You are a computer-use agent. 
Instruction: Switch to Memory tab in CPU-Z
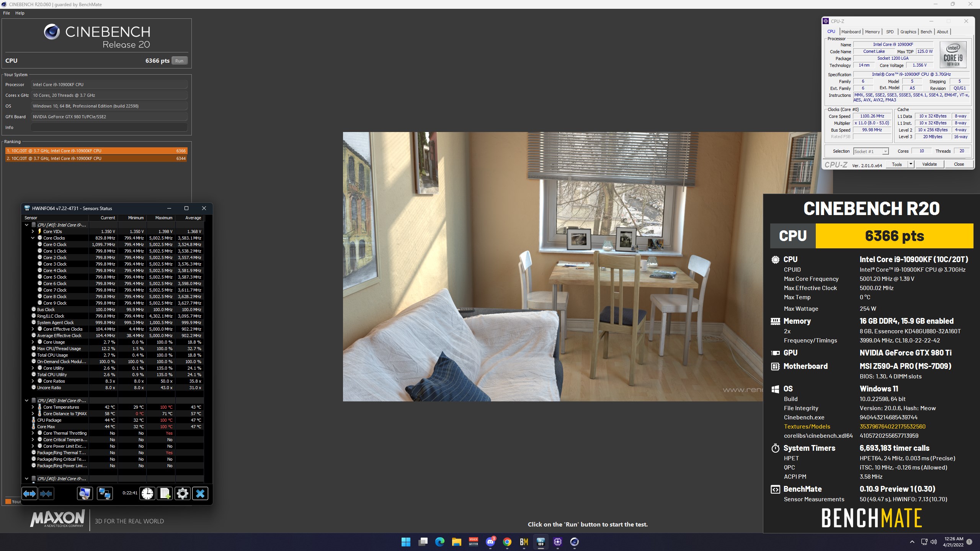click(x=872, y=32)
